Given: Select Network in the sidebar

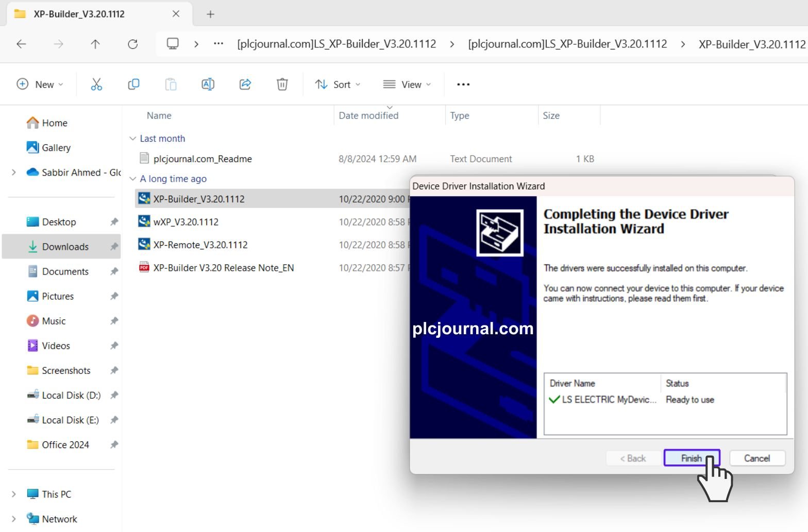Looking at the screenshot, I should (x=59, y=519).
